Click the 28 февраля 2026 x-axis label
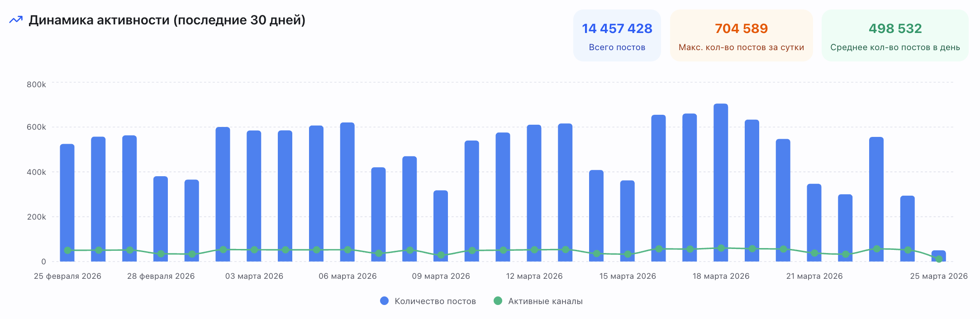 (161, 276)
